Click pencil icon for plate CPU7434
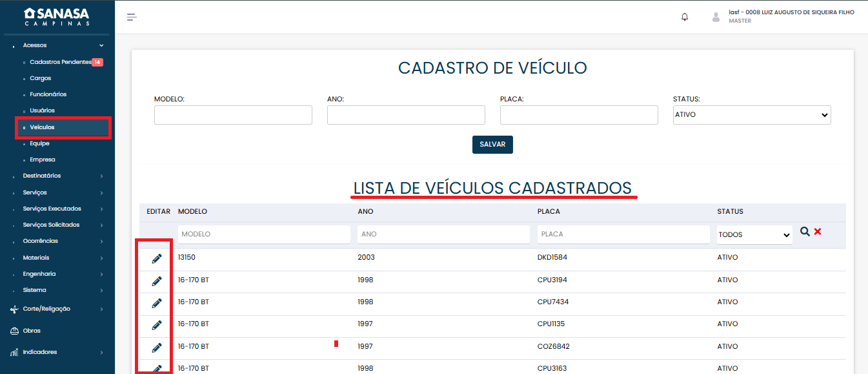This screenshot has height=374, width=868. 156,303
